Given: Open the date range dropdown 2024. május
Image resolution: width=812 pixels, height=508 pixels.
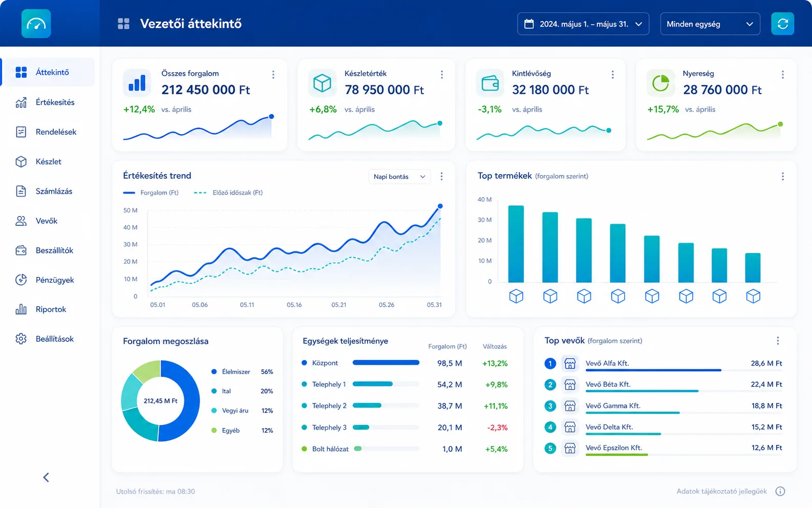Looking at the screenshot, I should pos(583,24).
